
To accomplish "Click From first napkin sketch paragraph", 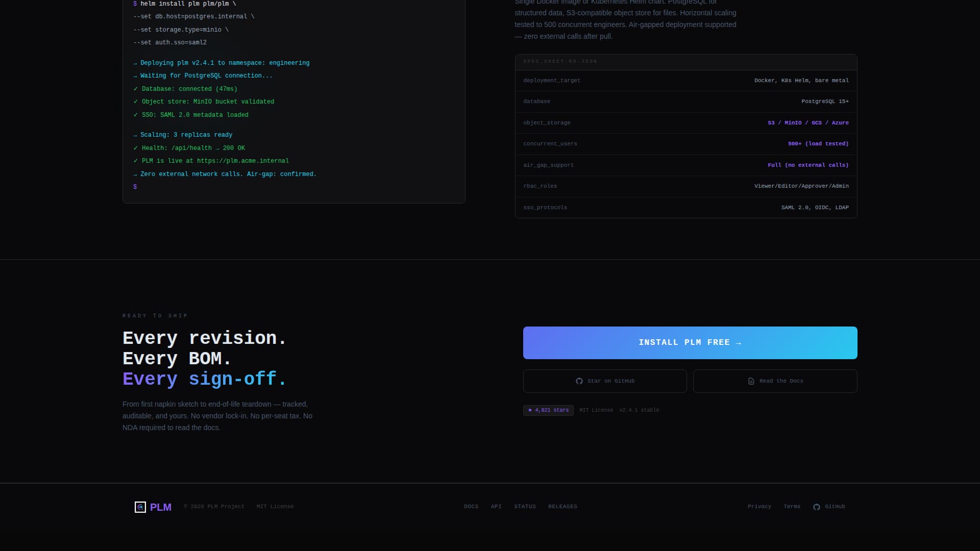I will [217, 416].
